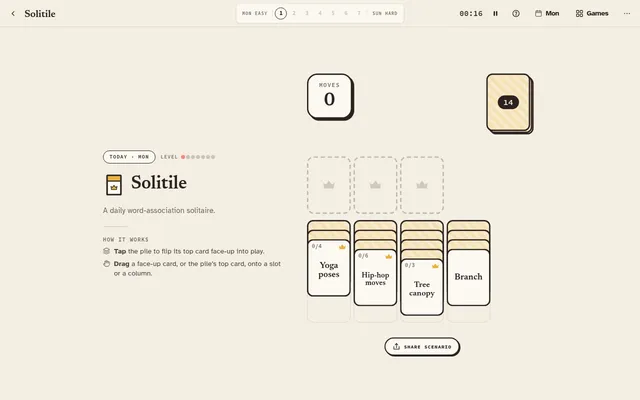Click the first empty crown slot

[x=329, y=185]
